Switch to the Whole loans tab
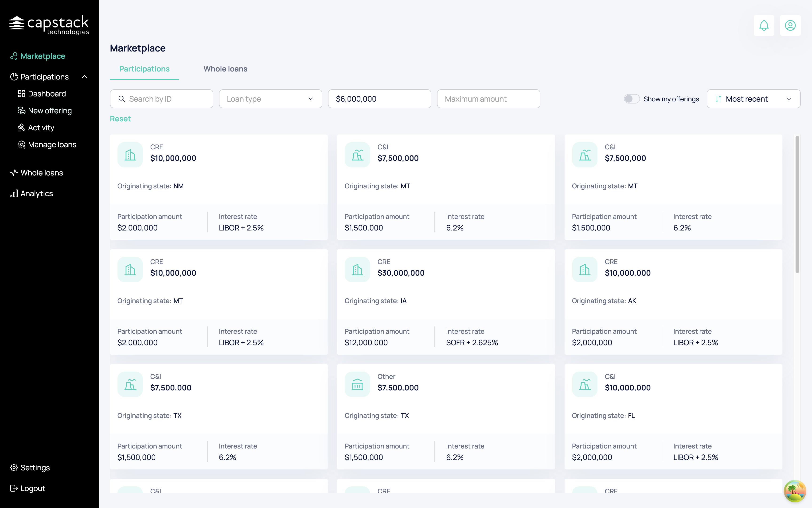The height and width of the screenshot is (508, 812). click(225, 69)
